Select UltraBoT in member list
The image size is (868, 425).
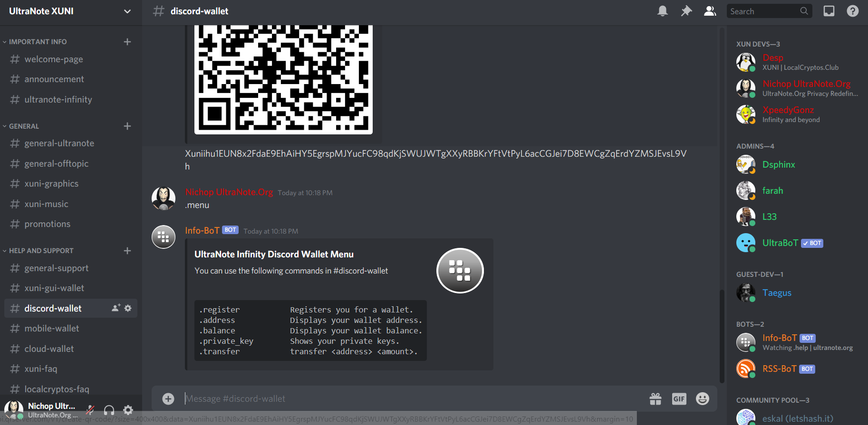pos(797,243)
